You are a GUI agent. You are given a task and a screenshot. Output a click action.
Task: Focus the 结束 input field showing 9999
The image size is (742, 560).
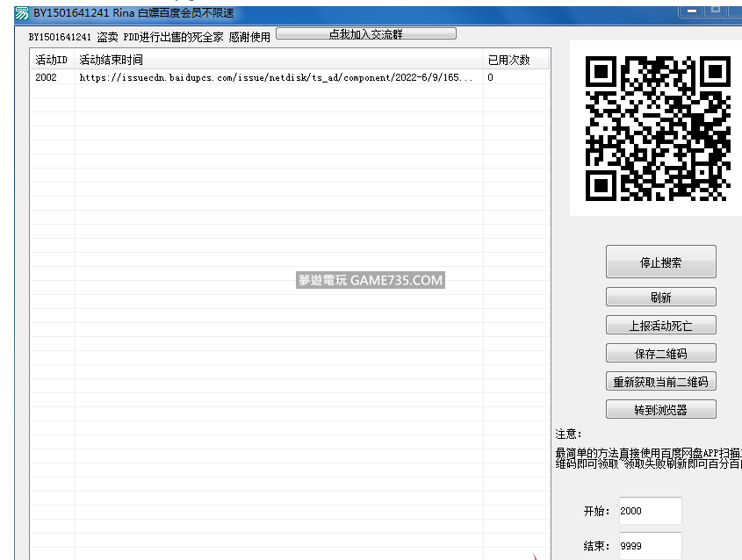[x=649, y=545]
